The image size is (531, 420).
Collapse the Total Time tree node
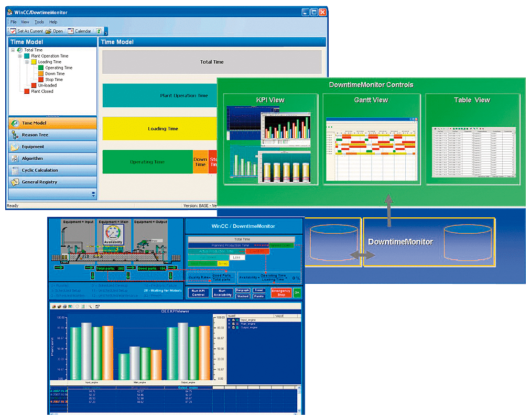click(x=13, y=50)
